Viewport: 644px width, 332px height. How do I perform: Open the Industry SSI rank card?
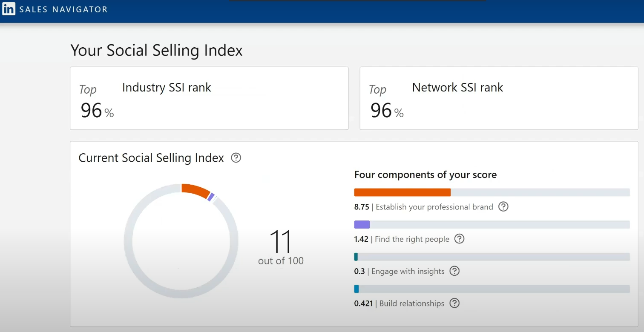pos(209,98)
